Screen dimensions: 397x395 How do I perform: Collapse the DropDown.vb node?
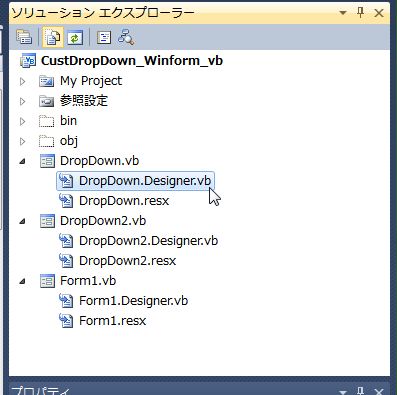tap(22, 162)
